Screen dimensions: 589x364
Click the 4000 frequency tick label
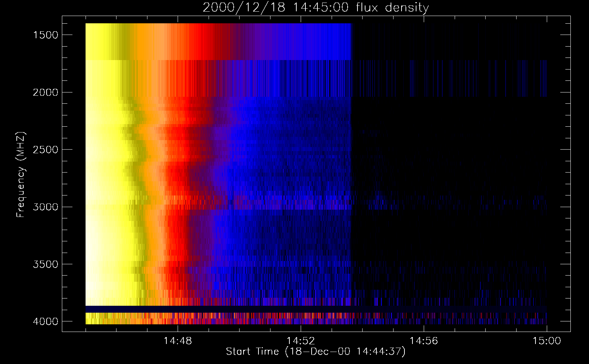(x=46, y=321)
